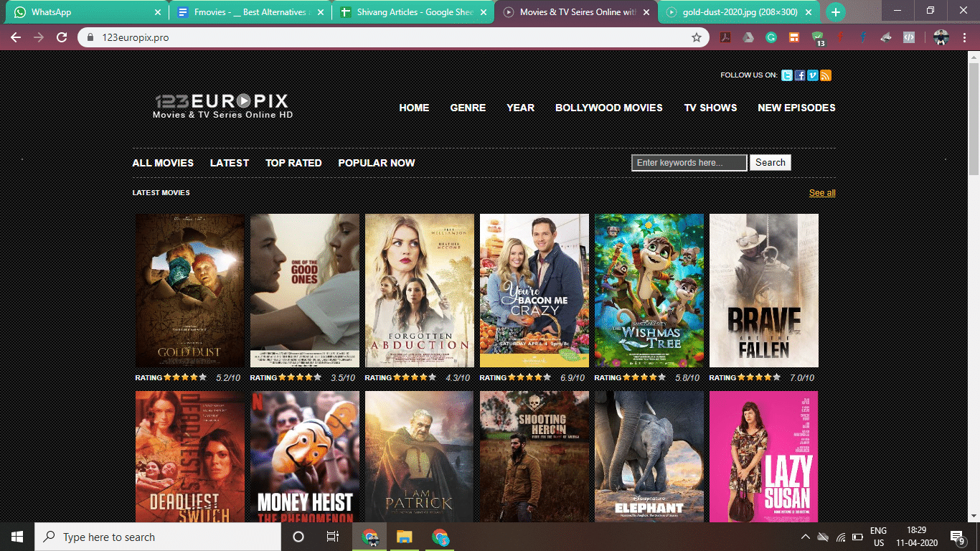Open The Wishmas Tree poster

click(x=649, y=291)
